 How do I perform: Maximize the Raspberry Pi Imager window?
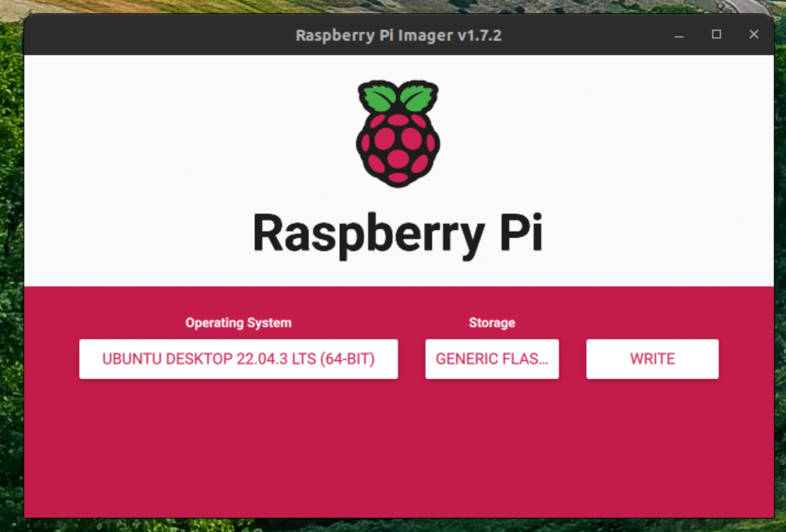716,35
